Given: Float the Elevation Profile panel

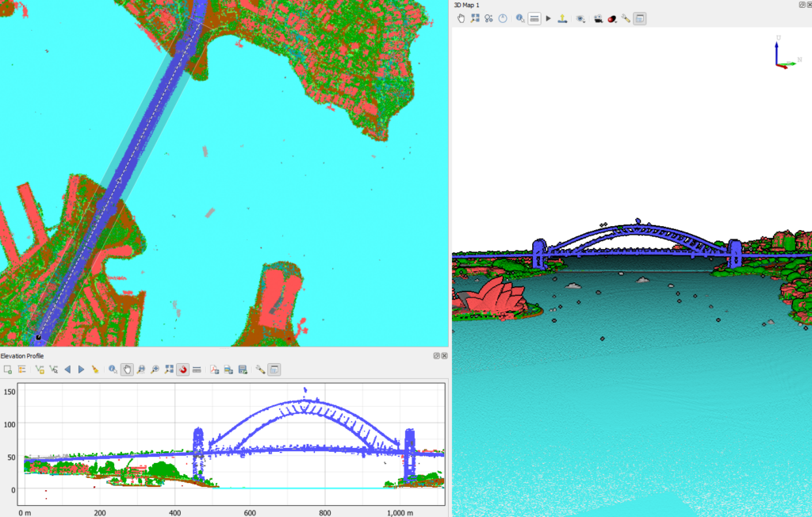Looking at the screenshot, I should point(437,356).
